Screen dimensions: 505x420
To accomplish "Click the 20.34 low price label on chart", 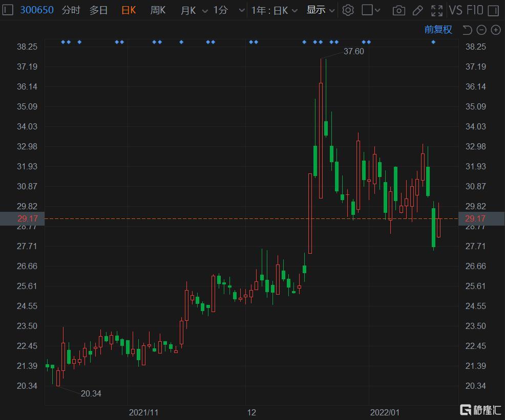I will pyautogui.click(x=91, y=393).
